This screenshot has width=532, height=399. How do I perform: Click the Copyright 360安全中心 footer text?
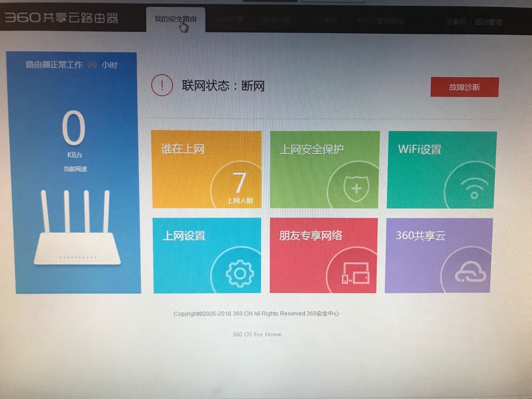click(x=256, y=314)
